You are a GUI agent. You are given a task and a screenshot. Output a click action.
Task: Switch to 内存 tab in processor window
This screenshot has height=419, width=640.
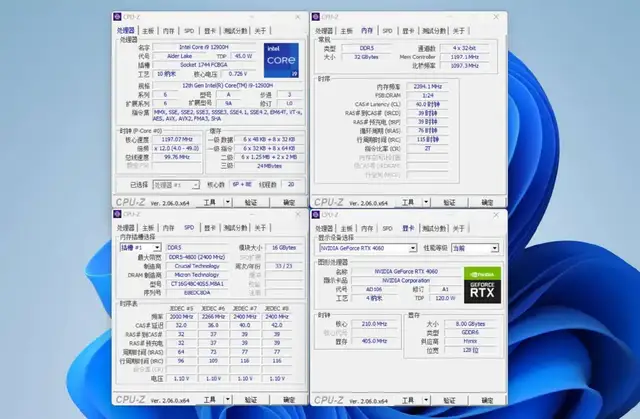click(168, 31)
